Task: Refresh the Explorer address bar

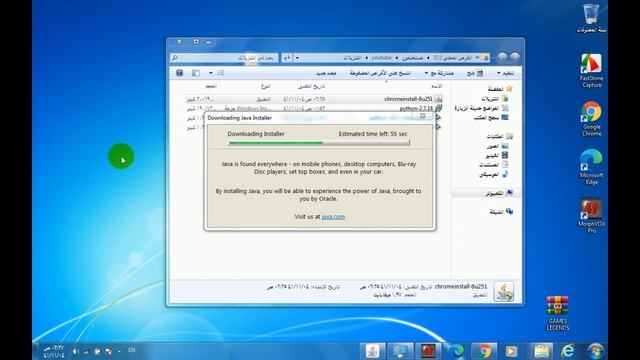Action: [287, 58]
